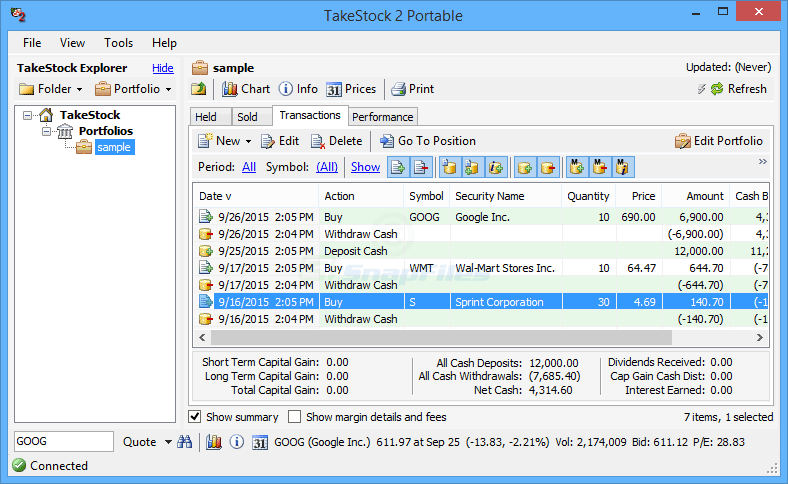Screen dimensions: 788x484
Task: Open portfolio Info from the toolbar
Action: tap(299, 89)
